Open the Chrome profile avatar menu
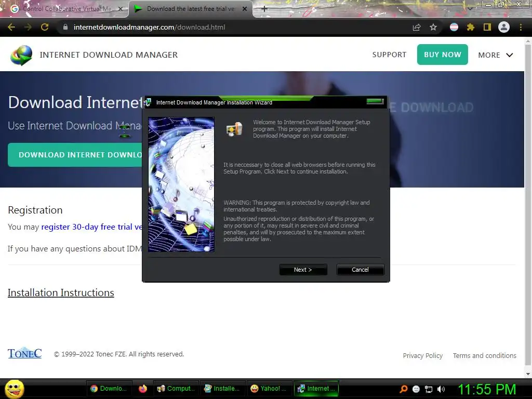Screen dimensions: 532x399 click(x=504, y=27)
